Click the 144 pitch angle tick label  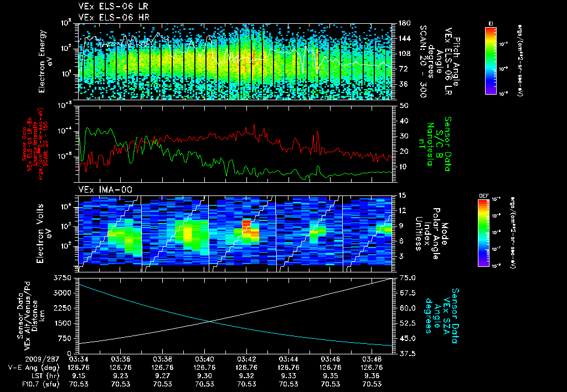[404, 38]
